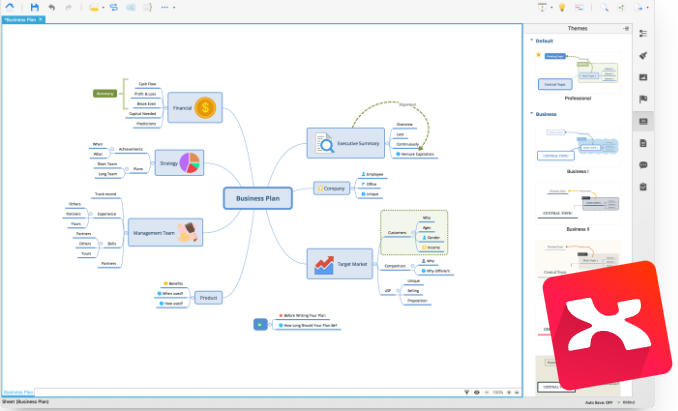
Task: Open the Image gallery panel in the sidebar
Action: [x=643, y=78]
